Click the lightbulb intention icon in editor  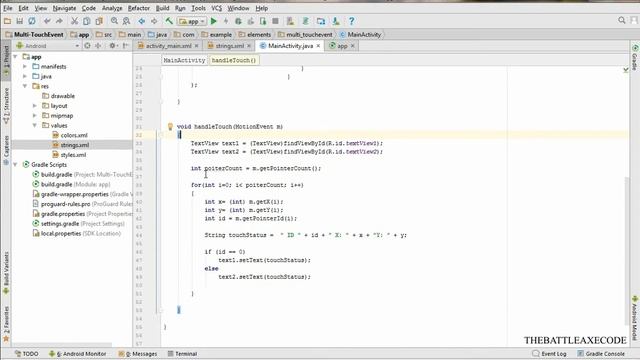(x=171, y=127)
